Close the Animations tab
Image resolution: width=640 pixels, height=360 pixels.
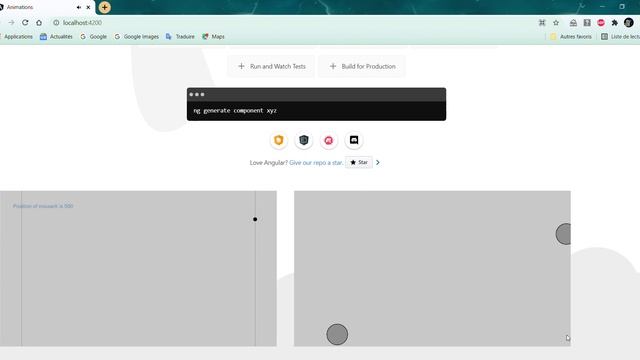[x=88, y=7]
